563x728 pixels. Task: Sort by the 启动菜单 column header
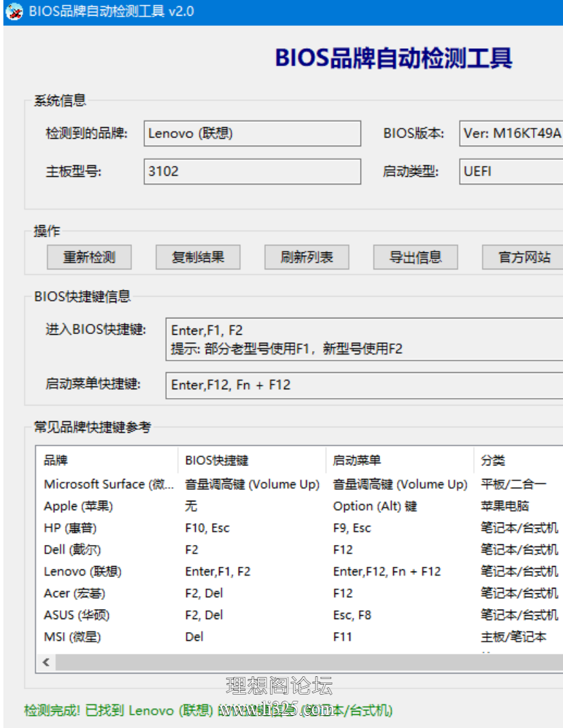coord(400,460)
